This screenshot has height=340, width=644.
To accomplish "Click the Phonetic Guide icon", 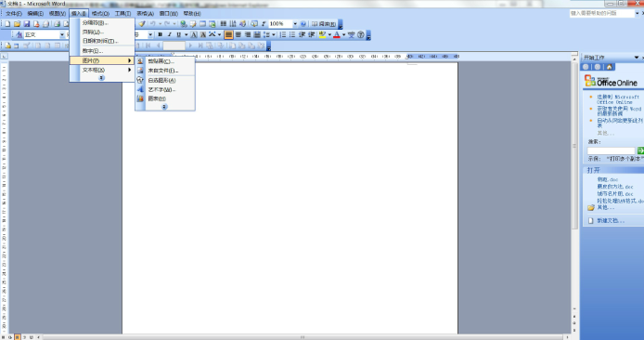I will click(351, 34).
